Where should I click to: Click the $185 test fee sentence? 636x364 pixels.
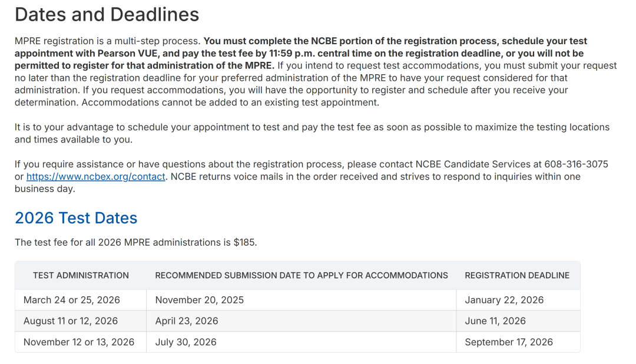coord(135,242)
